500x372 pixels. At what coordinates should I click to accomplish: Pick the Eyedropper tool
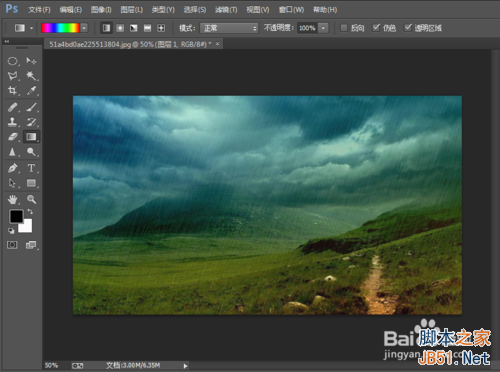pyautogui.click(x=31, y=91)
